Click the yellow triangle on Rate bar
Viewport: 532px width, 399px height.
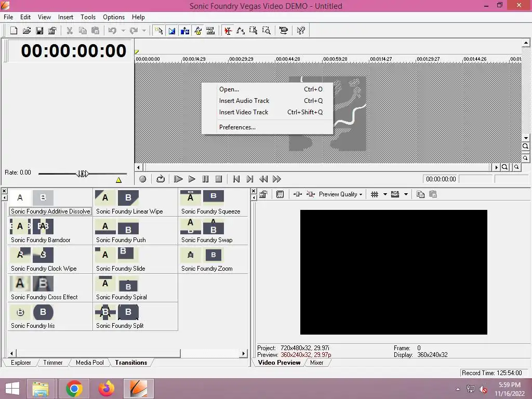(118, 180)
